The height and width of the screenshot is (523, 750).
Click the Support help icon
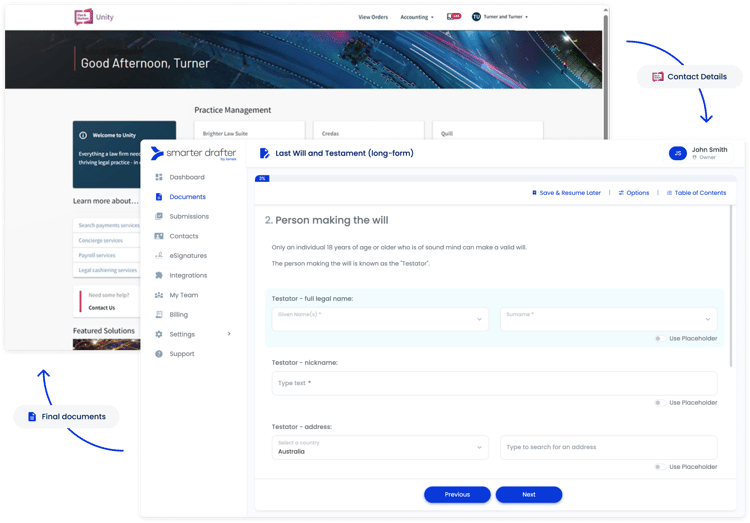pyautogui.click(x=159, y=354)
